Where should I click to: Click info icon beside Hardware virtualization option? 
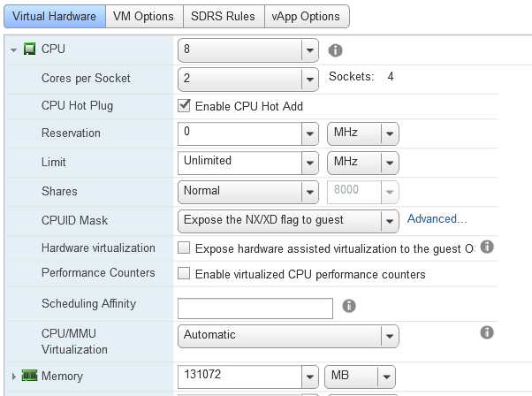click(x=487, y=247)
